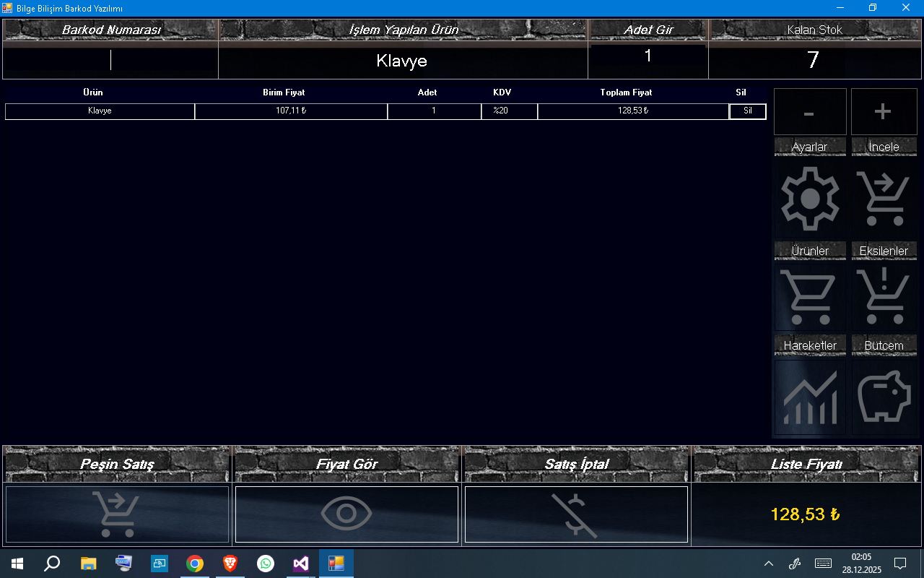Viewport: 924px width, 578px height.
Task: Click the Satış İptal crossed-dollar icon
Action: coord(576,514)
